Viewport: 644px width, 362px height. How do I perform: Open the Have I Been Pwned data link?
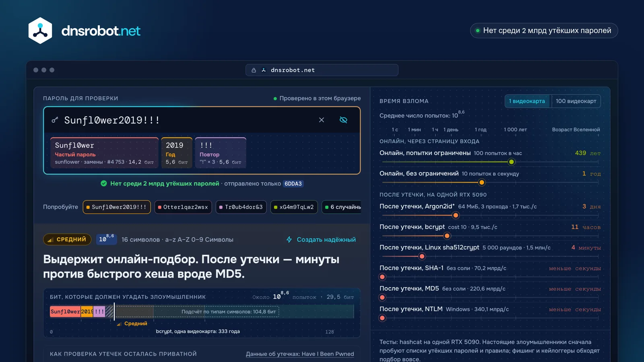pyautogui.click(x=300, y=354)
